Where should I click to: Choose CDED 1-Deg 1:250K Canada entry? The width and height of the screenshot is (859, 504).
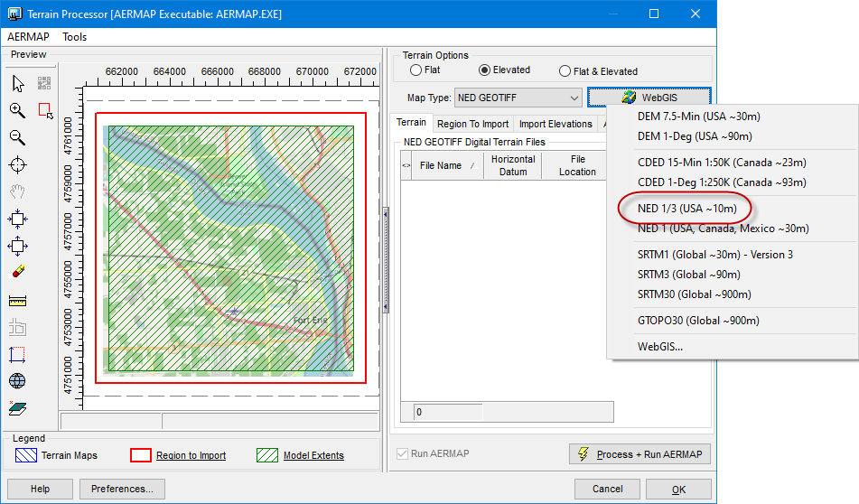click(x=722, y=182)
